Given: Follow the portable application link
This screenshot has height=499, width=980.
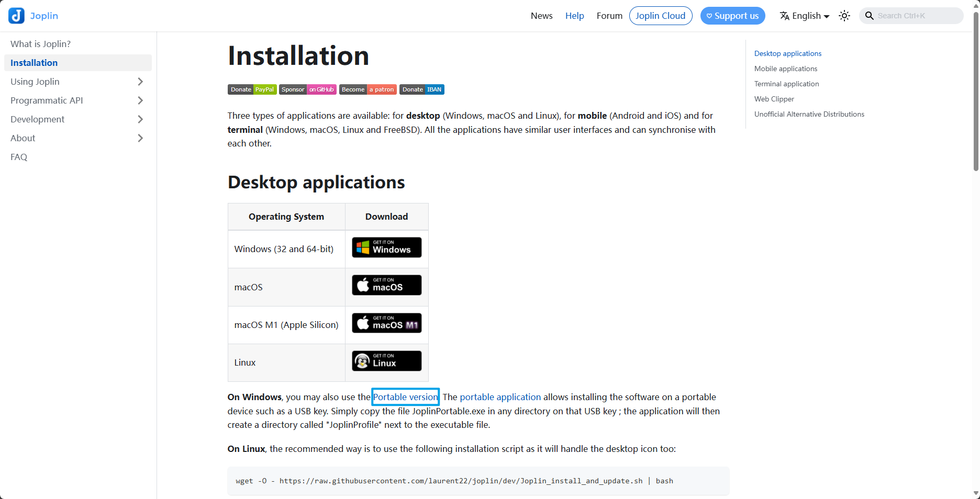Looking at the screenshot, I should [500, 397].
